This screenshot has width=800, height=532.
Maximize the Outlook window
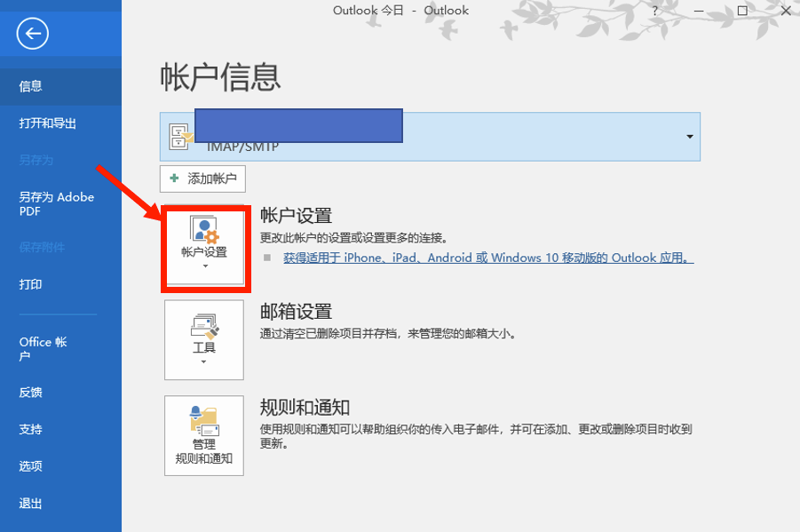(x=742, y=11)
